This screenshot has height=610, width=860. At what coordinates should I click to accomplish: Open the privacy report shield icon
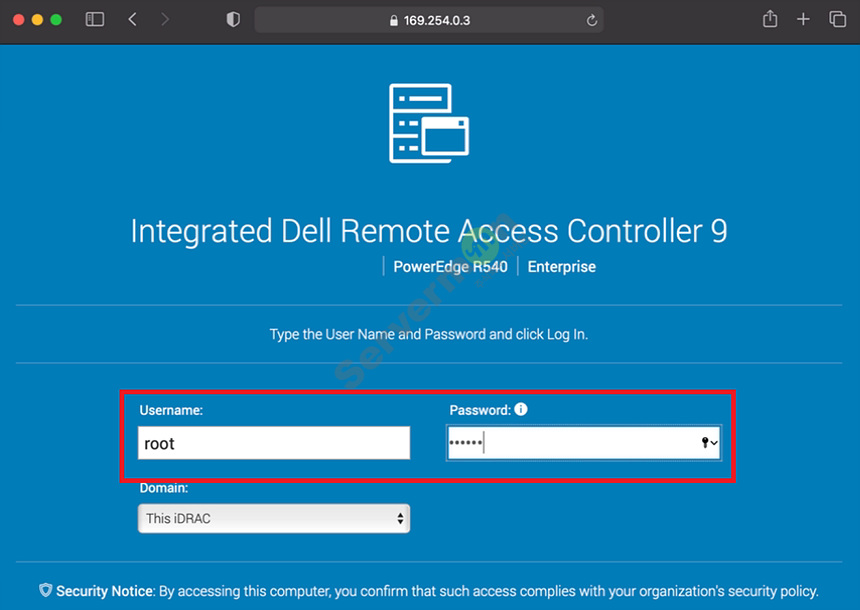[x=233, y=20]
